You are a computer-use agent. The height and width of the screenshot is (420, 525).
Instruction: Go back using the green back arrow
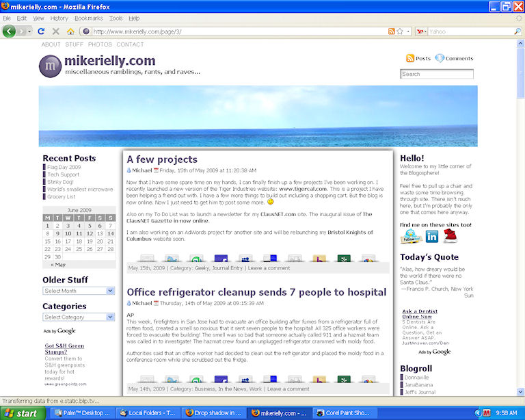click(9, 31)
